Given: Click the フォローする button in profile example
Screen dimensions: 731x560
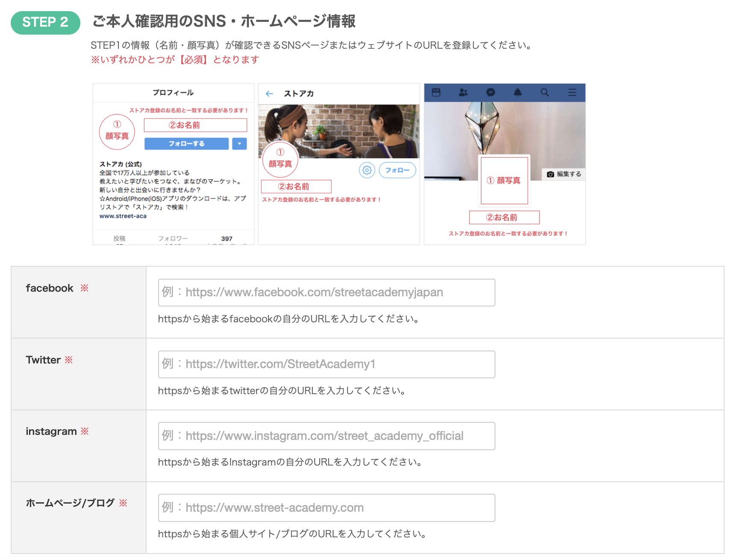Looking at the screenshot, I should point(186,144).
